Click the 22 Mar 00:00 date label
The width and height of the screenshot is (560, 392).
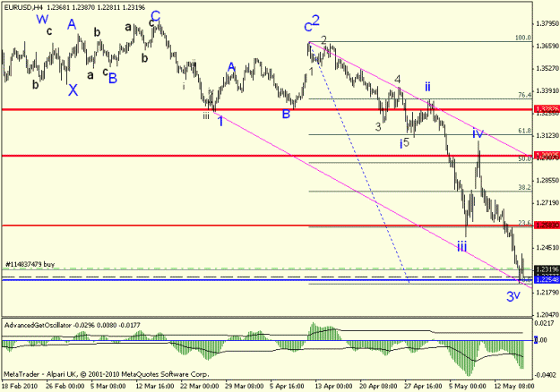[199, 387]
